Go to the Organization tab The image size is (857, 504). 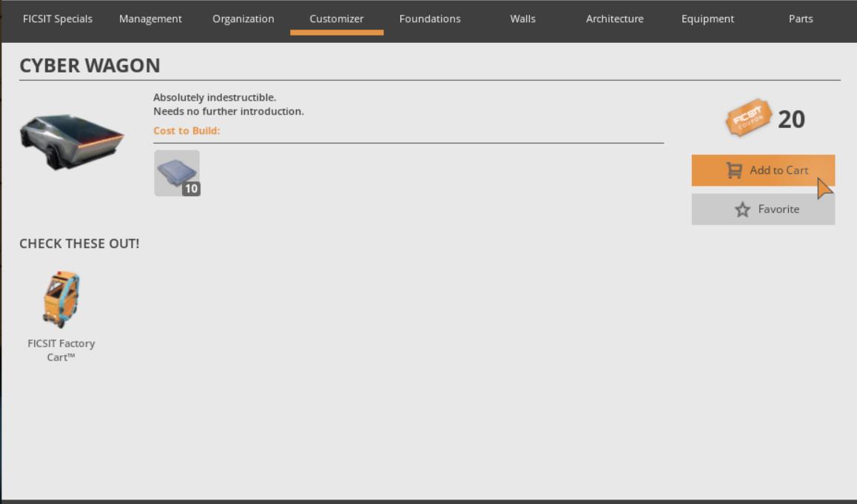pyautogui.click(x=243, y=19)
